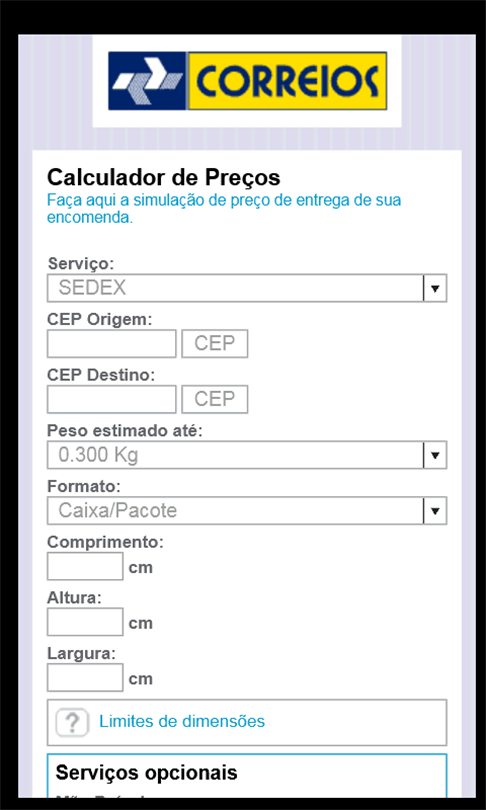This screenshot has width=486, height=810.
Task: Click the Comprimento input box
Action: coord(85,566)
